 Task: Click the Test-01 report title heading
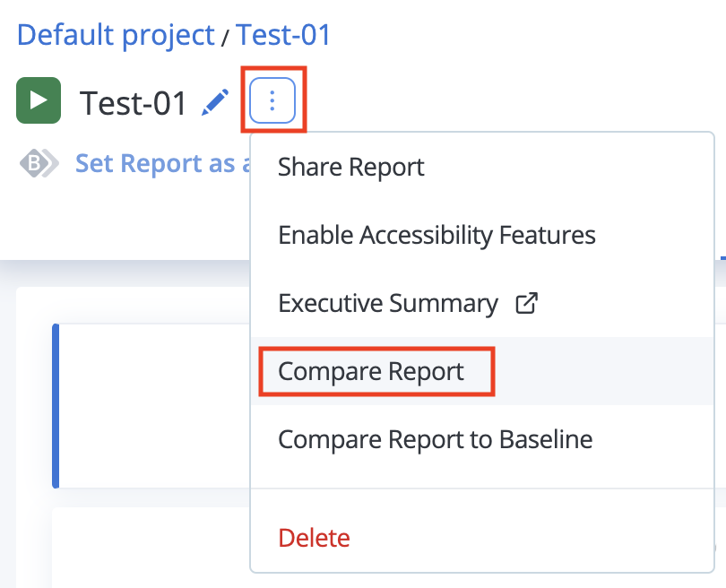133,103
